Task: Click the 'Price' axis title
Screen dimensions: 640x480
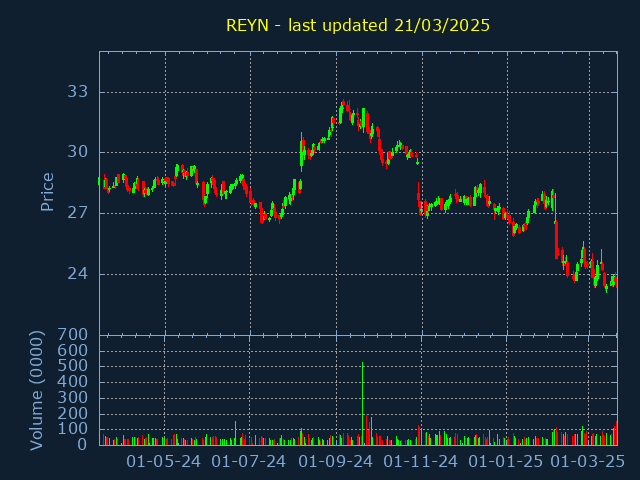Action: 47,192
